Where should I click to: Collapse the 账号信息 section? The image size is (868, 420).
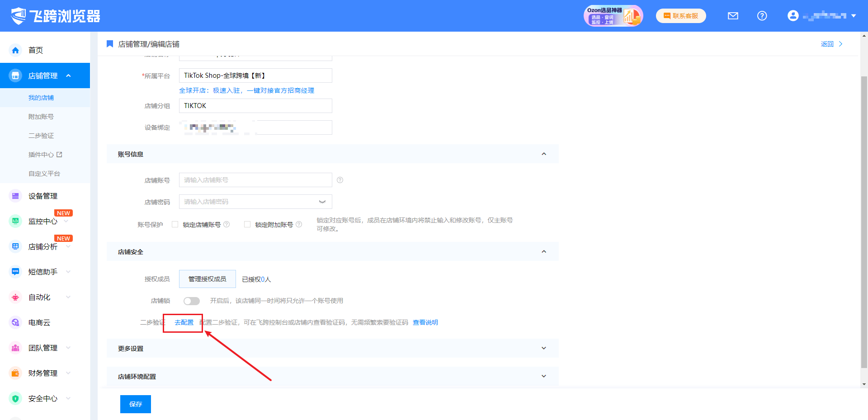tap(544, 154)
